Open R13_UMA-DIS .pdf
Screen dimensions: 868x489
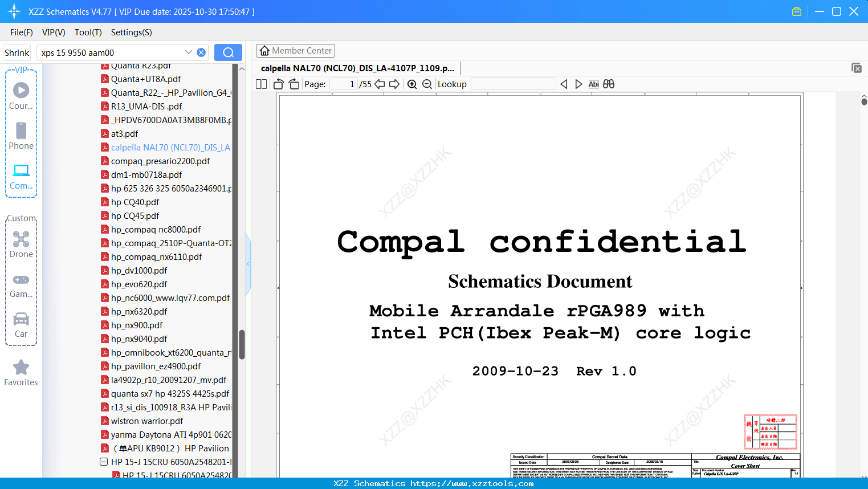[146, 107]
